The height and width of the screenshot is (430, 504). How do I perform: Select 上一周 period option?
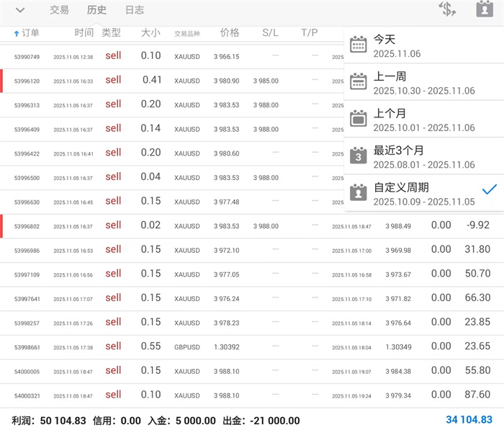click(423, 82)
